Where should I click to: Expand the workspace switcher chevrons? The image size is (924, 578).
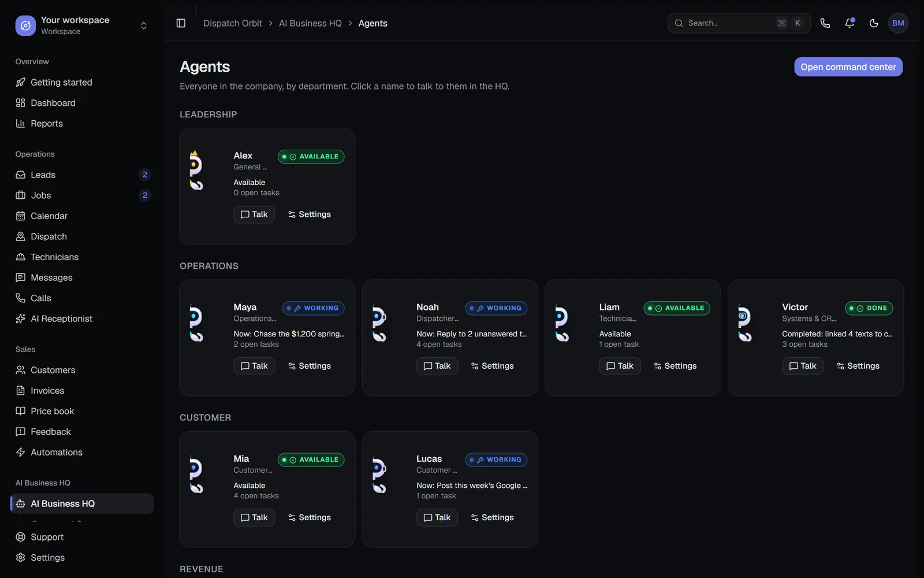pyautogui.click(x=144, y=25)
